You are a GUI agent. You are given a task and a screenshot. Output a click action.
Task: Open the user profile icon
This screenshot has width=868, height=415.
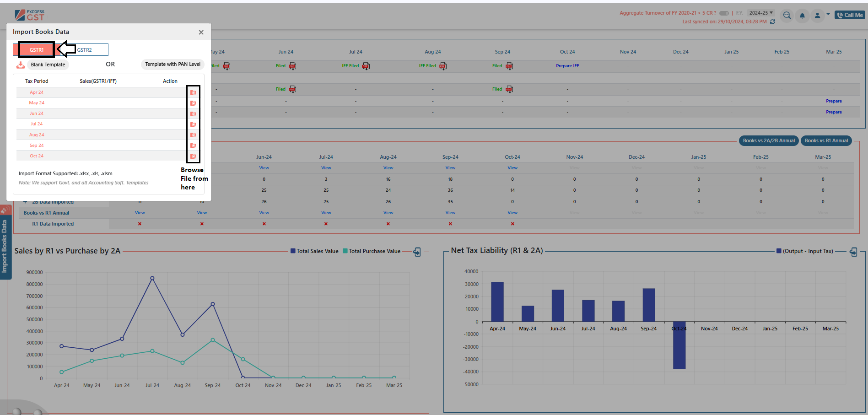pos(817,16)
